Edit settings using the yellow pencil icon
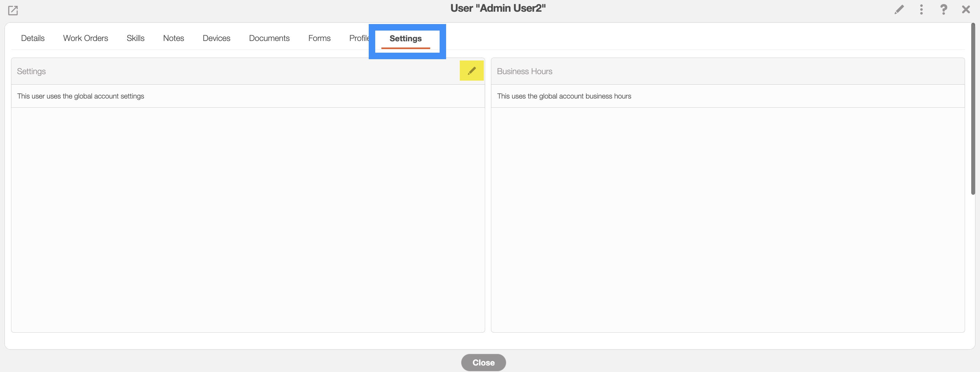This screenshot has height=372, width=980. tap(471, 71)
